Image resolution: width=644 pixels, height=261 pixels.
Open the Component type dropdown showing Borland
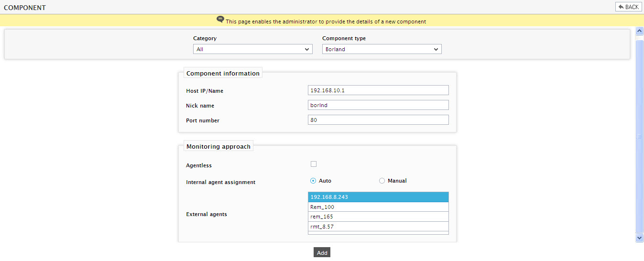[x=382, y=49]
